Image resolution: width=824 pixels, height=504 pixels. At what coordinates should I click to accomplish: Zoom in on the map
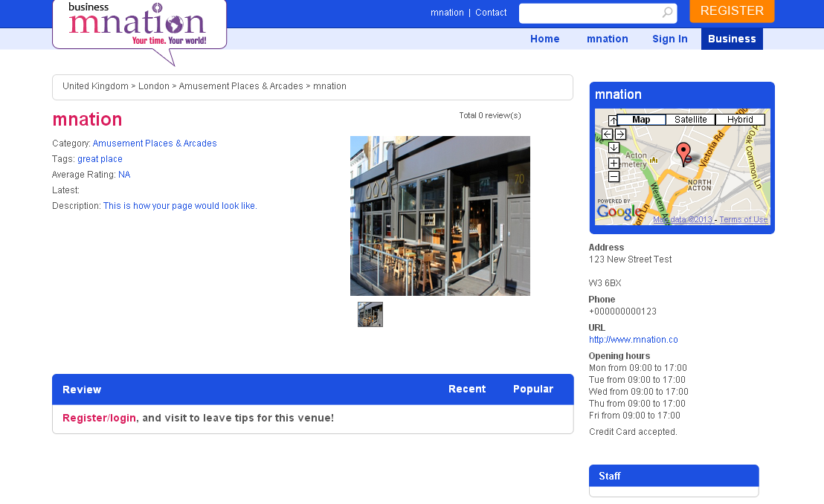614,164
